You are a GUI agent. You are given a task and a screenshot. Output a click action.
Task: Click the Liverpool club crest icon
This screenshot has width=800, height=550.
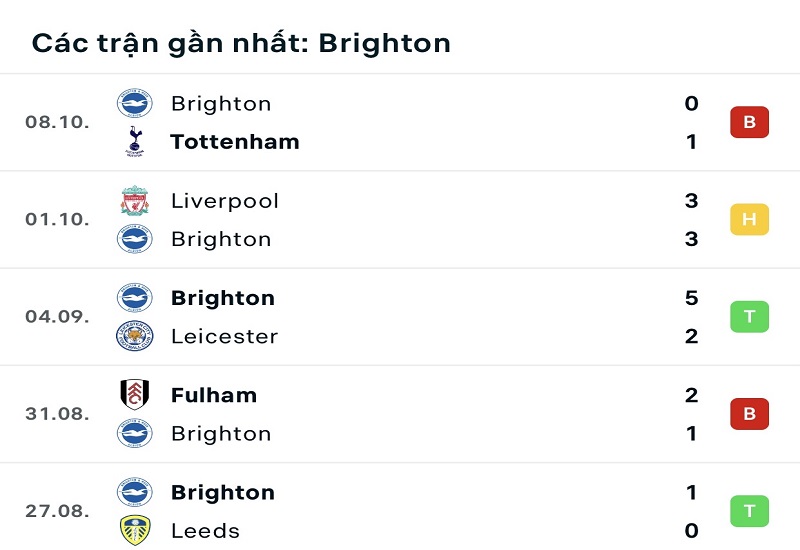(x=135, y=201)
